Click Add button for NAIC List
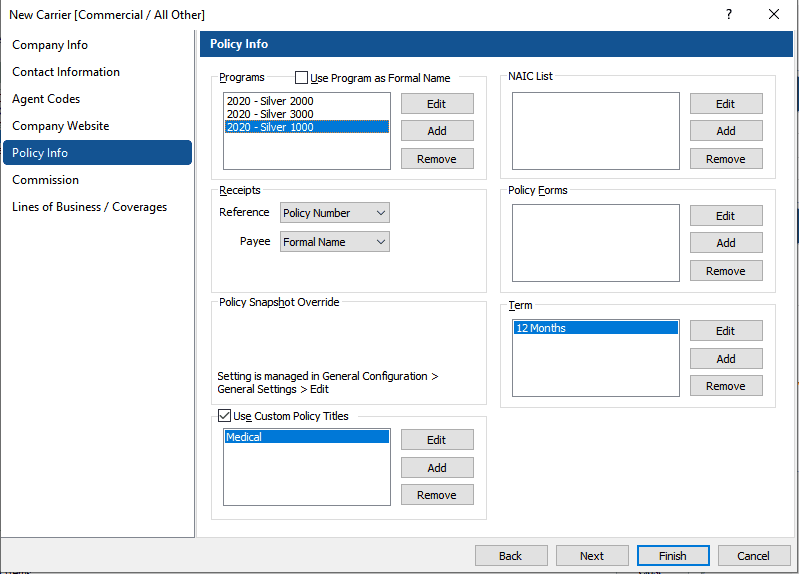 [x=726, y=131]
